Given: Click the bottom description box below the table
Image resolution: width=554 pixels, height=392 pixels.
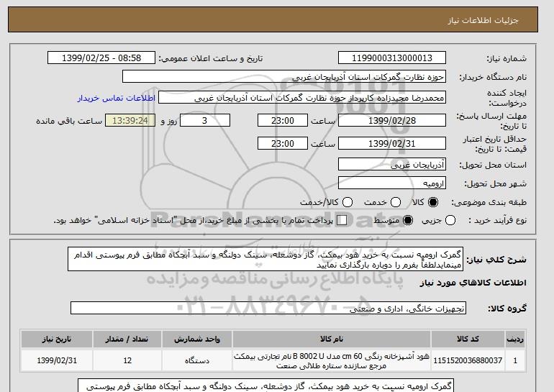Looking at the screenshot, I should (265, 386).
